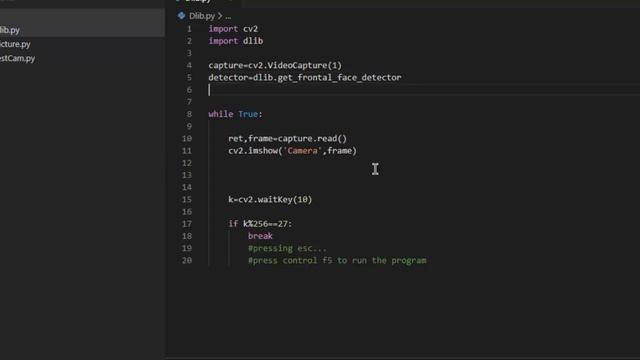Click the breadcrumb ellipsis after Dlib.py
640x360 pixels.
point(228,16)
